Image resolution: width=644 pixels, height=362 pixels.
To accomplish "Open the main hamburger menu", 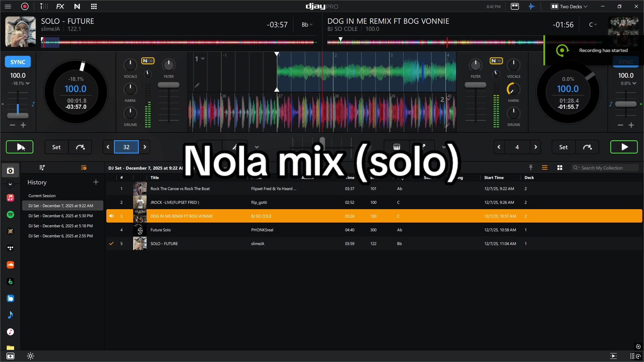I will coord(8,6).
